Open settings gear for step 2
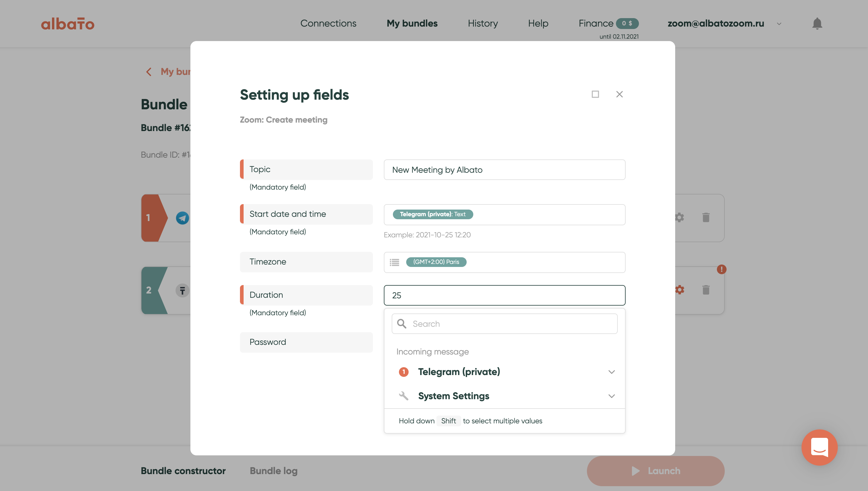 tap(679, 290)
